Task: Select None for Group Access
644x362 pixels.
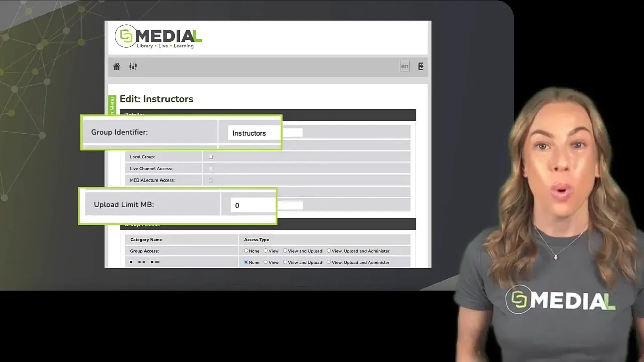Action: (x=246, y=251)
